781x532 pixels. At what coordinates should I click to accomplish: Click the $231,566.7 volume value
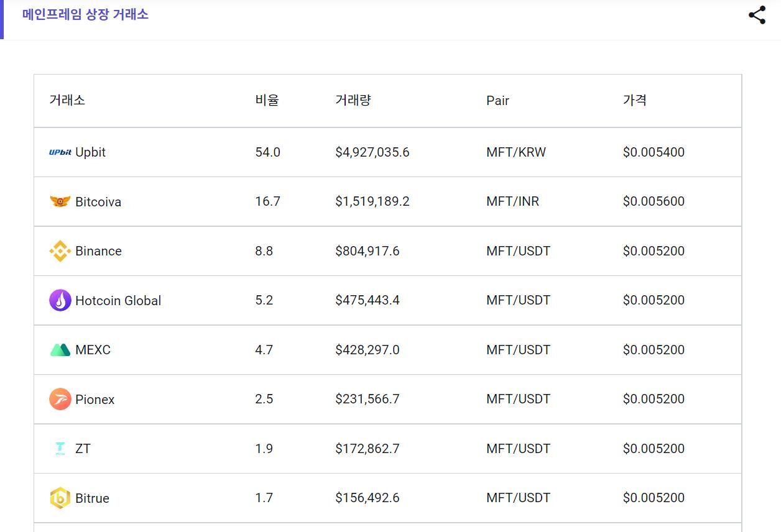[367, 399]
